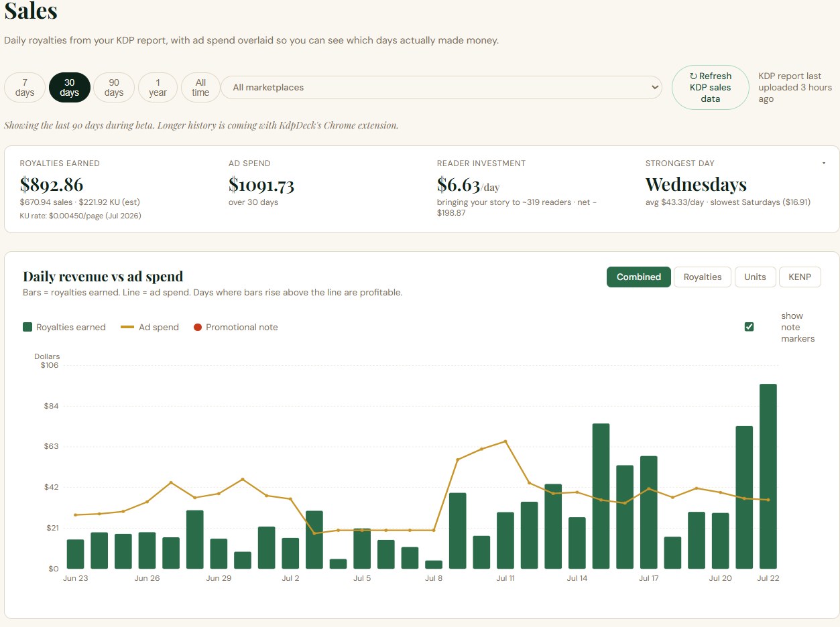
Task: Click the $63 y-axis label
Action: pyautogui.click(x=52, y=446)
